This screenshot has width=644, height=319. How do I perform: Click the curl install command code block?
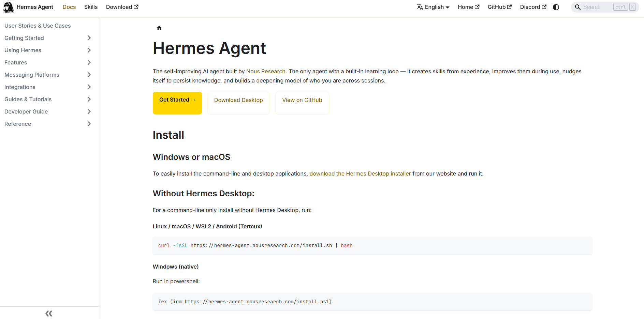[x=372, y=245]
